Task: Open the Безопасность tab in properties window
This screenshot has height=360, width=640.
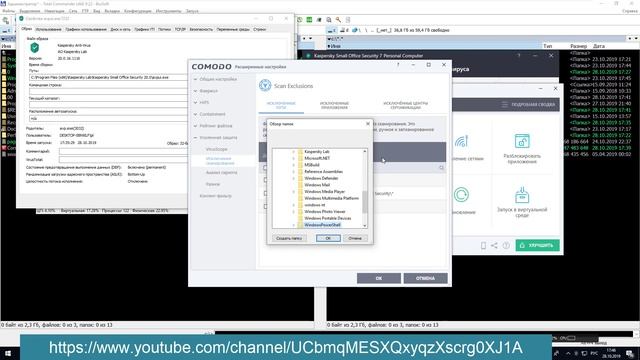Action: click(x=201, y=29)
